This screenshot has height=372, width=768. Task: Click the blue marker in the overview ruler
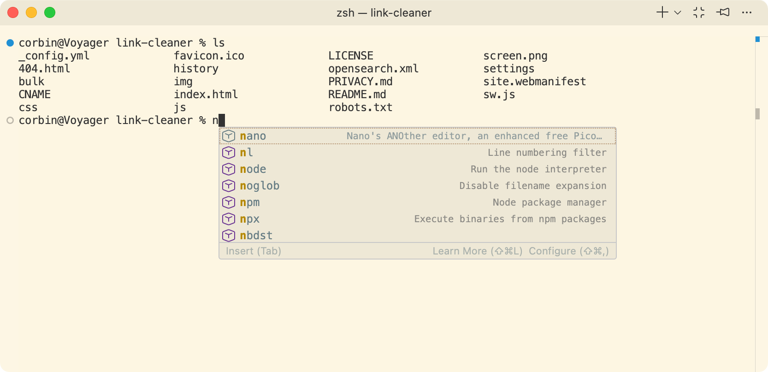[758, 39]
